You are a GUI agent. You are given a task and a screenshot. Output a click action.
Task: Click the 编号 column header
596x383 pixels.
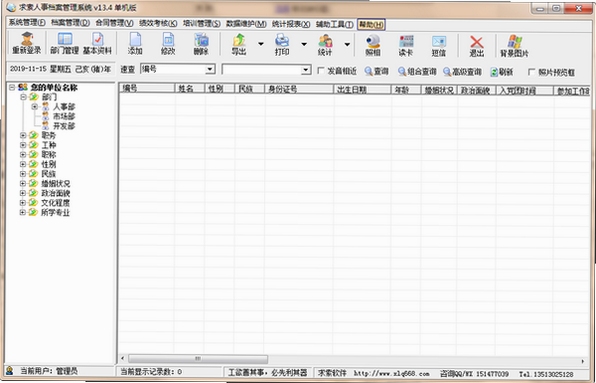(x=147, y=89)
